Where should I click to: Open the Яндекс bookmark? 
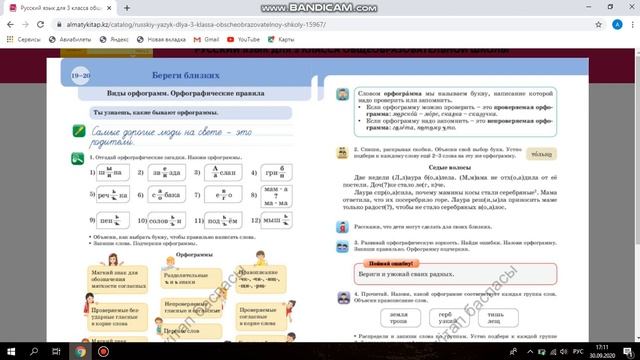point(114,40)
